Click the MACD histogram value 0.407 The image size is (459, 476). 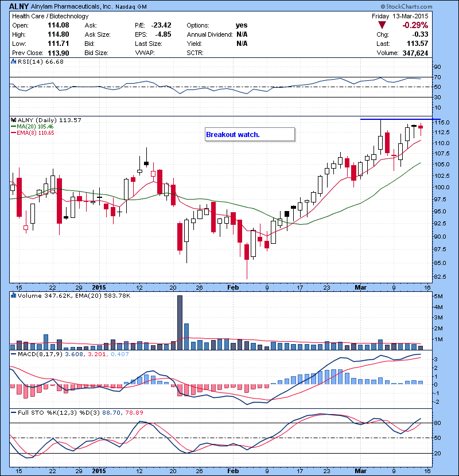click(x=120, y=354)
